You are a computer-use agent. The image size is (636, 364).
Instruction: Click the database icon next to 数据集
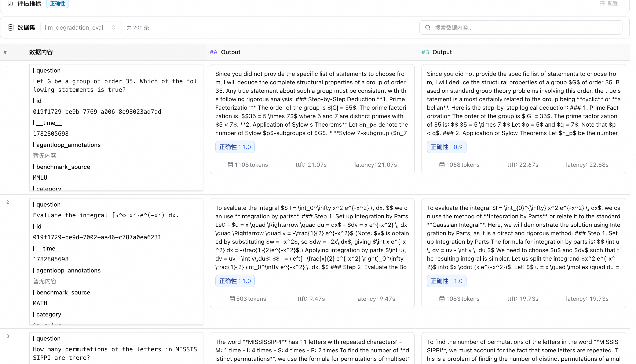[11, 27]
